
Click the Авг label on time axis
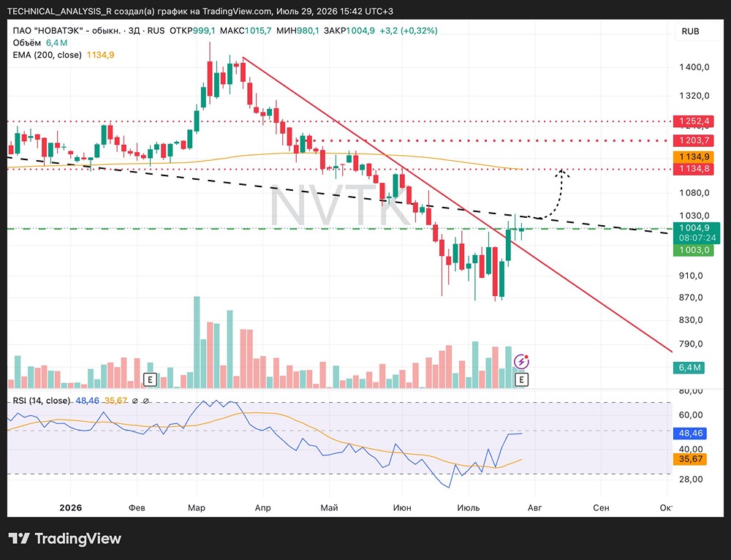point(535,507)
